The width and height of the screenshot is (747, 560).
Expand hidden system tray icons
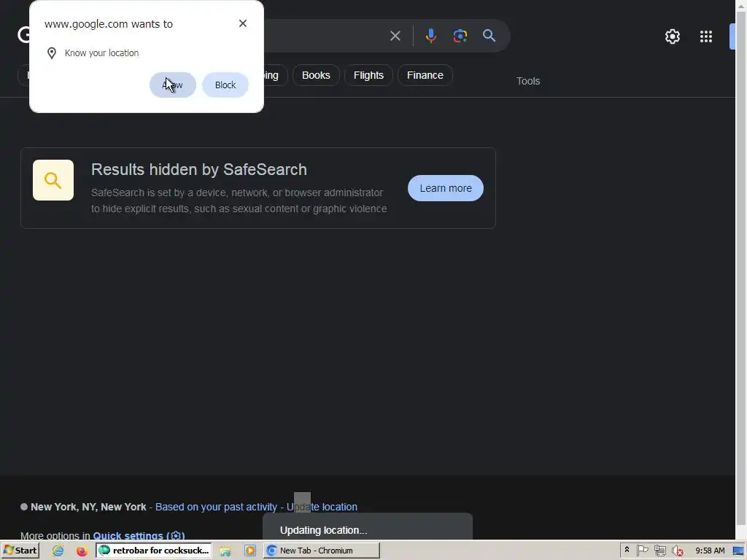(627, 550)
